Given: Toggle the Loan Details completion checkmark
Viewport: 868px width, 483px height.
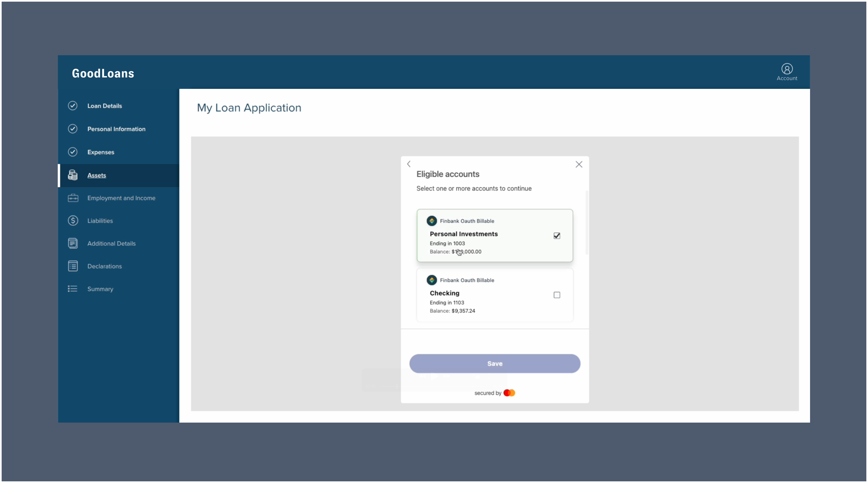Looking at the screenshot, I should click(73, 105).
